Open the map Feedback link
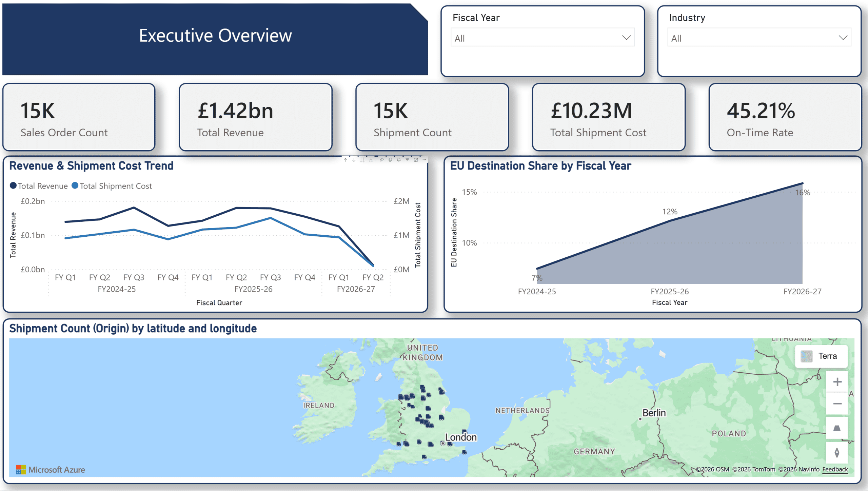868x491 pixels. click(835, 469)
